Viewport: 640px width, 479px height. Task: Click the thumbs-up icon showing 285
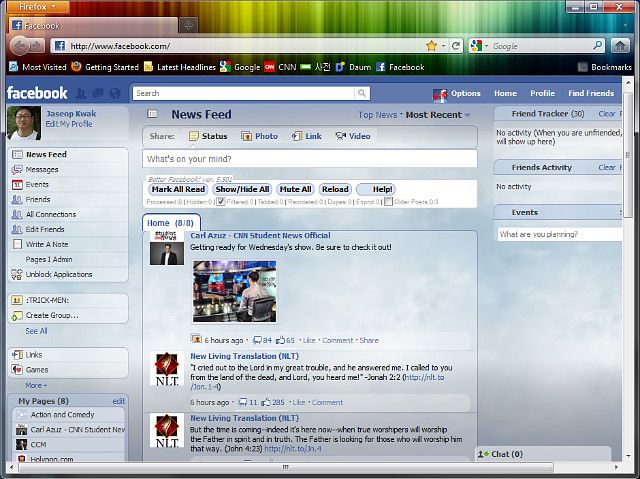coord(266,402)
